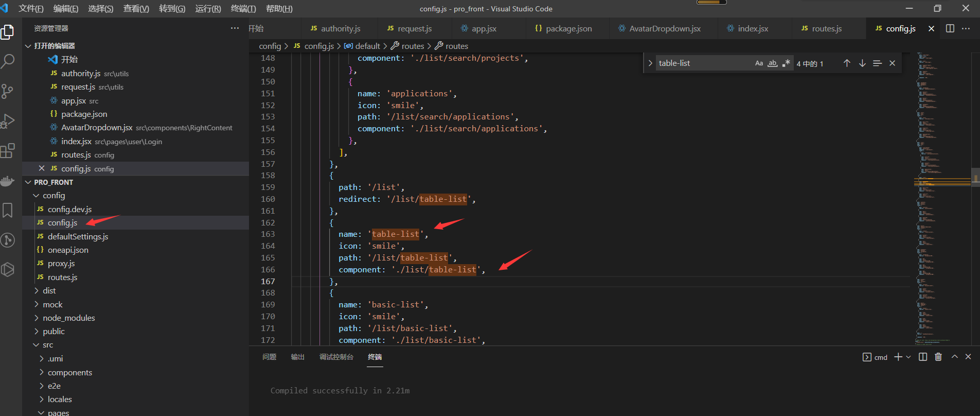Open the 查看(V) menu
The width and height of the screenshot is (980, 416).
pos(136,9)
